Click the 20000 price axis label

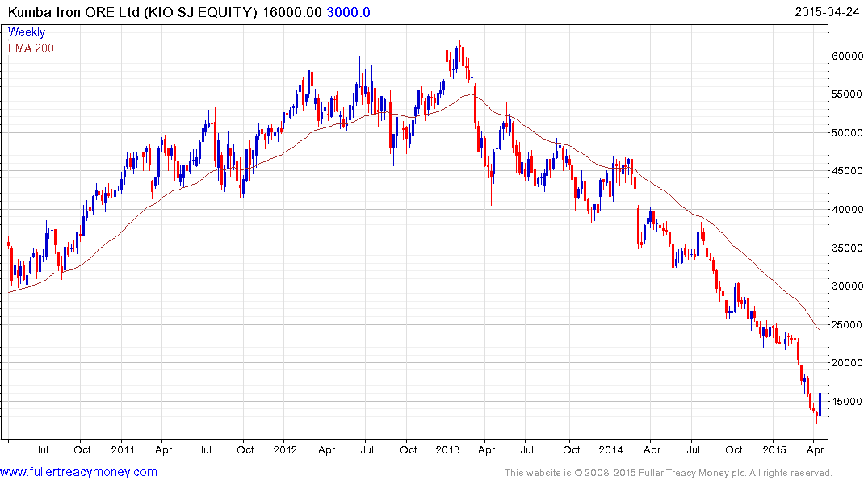(x=847, y=363)
